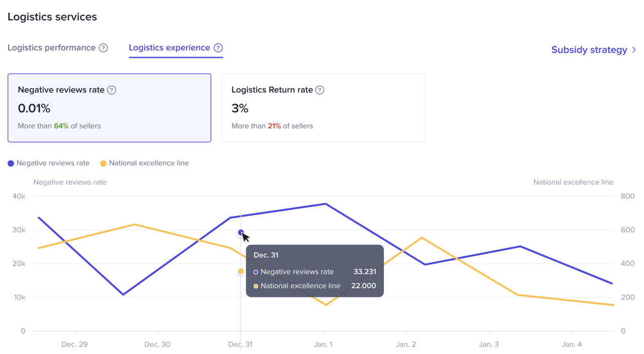Click the Dec. 31 tooltip box
This screenshot has height=354, width=644.
314,271
